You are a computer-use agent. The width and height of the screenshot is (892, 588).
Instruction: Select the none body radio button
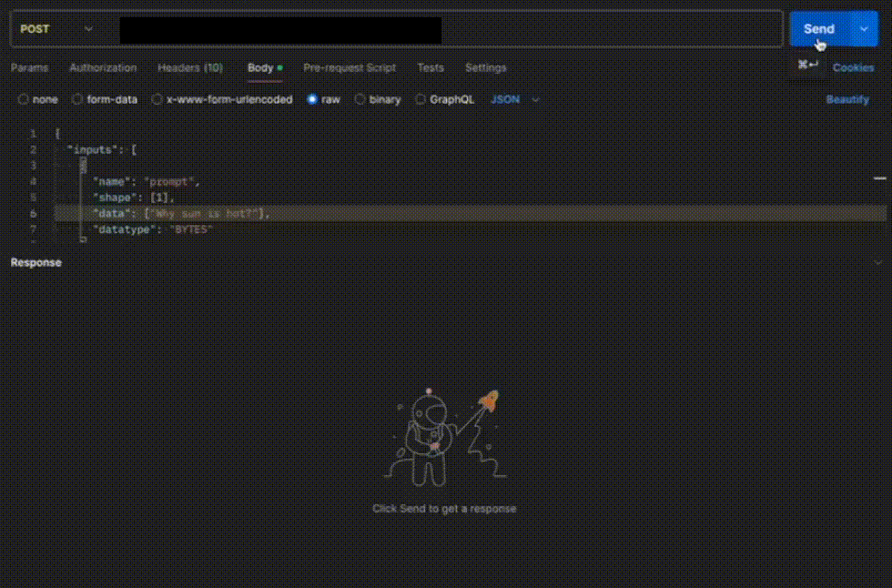tap(24, 99)
